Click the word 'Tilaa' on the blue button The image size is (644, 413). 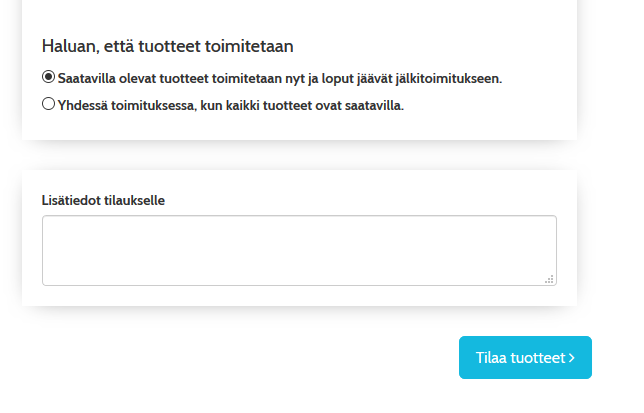491,358
